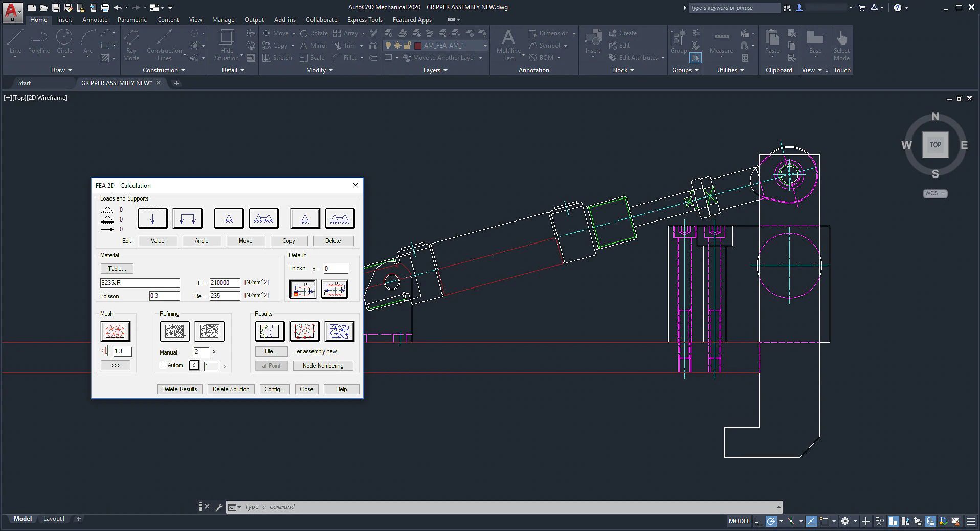
Task: Click the layer color swatch in Layers
Action: 418,46
